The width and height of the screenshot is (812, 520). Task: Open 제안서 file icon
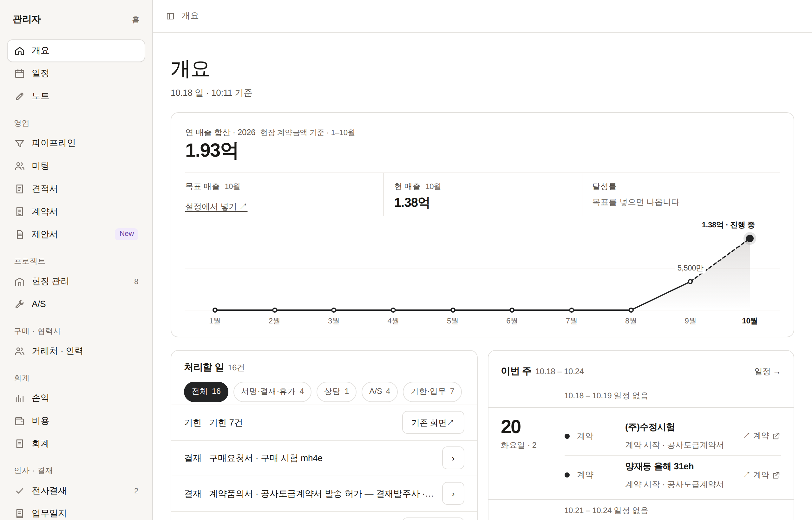click(x=20, y=235)
